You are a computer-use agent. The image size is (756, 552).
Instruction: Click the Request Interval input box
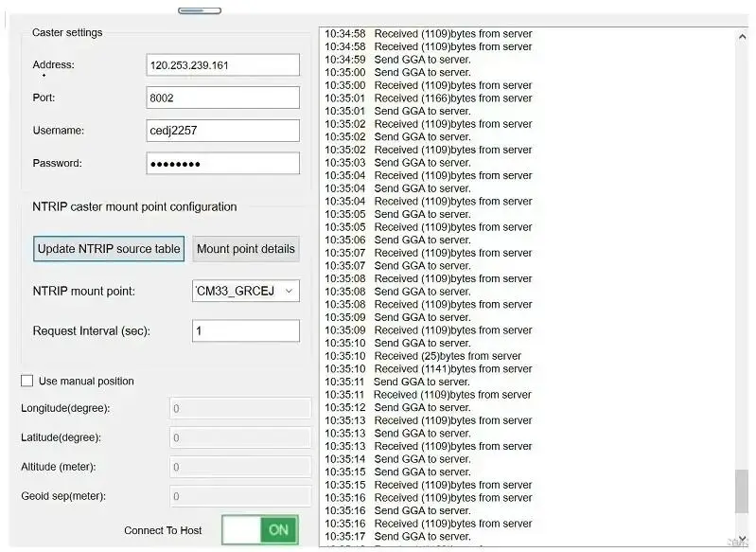point(245,331)
